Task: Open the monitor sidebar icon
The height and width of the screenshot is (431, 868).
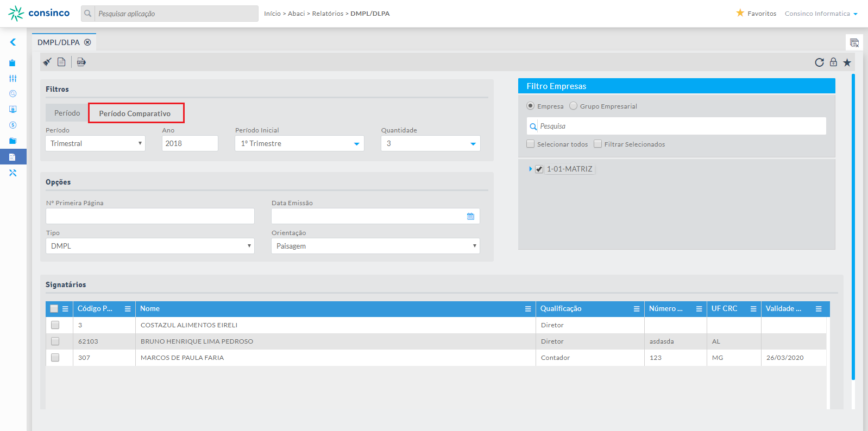Action: coord(12,109)
